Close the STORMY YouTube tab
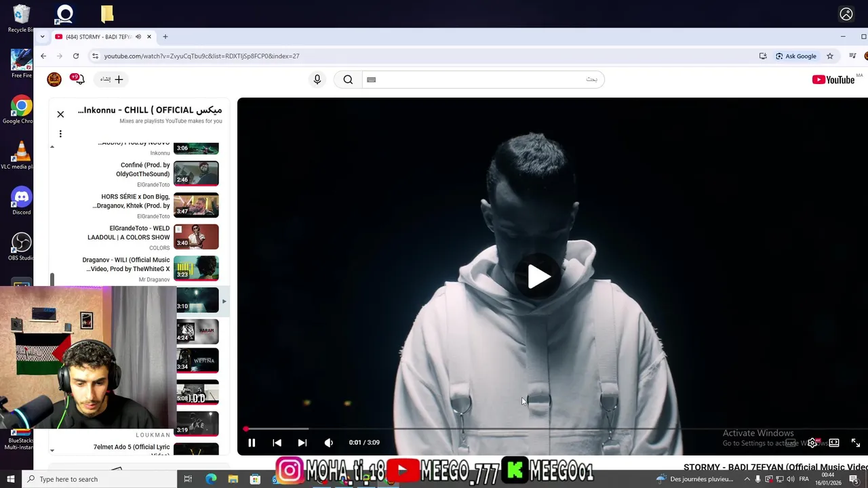The image size is (868, 488). [149, 37]
